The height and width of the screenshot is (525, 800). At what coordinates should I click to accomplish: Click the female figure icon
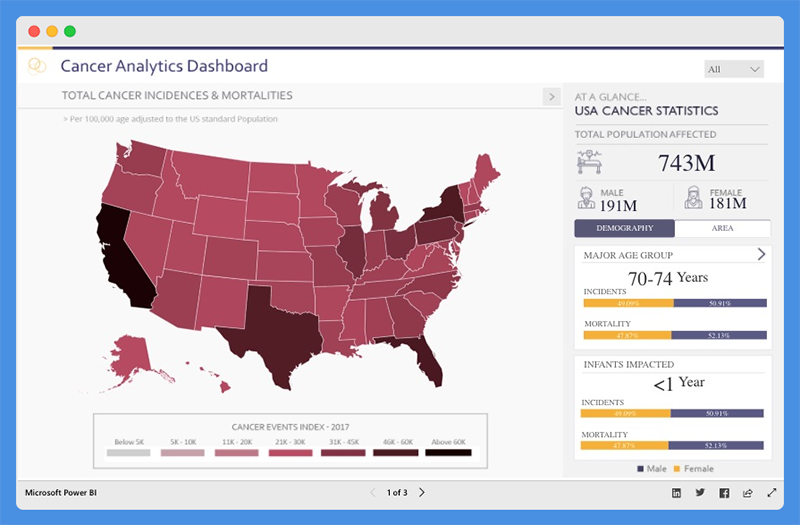click(692, 198)
